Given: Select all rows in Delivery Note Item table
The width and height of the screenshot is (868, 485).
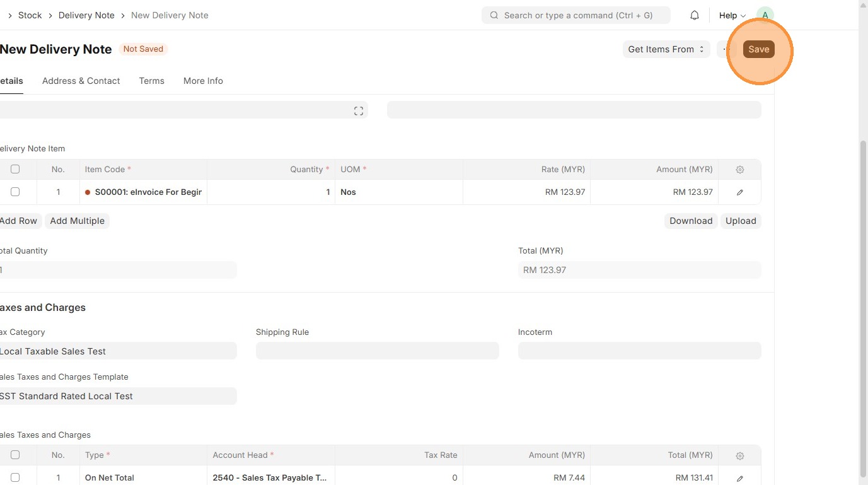Looking at the screenshot, I should pyautogui.click(x=15, y=169).
